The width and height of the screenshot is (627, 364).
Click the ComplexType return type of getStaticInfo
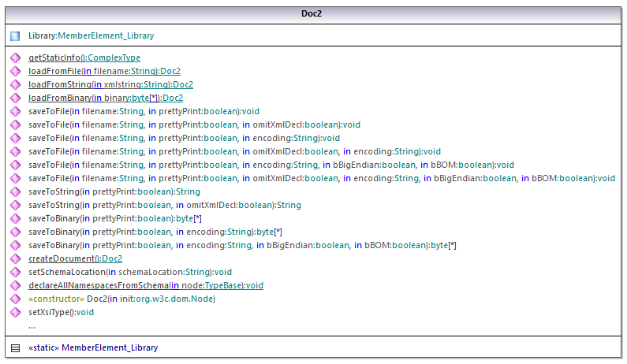pyautogui.click(x=114, y=58)
